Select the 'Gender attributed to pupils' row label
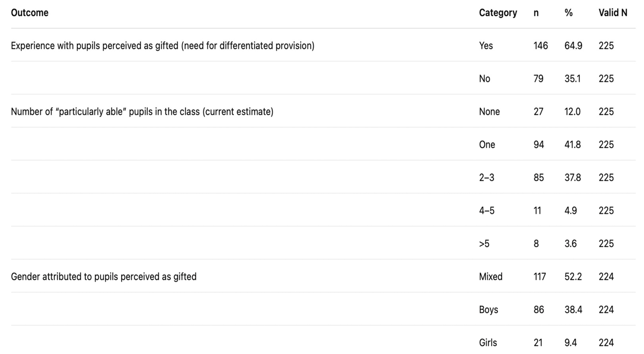Image resolution: width=644 pixels, height=354 pixels. (104, 277)
